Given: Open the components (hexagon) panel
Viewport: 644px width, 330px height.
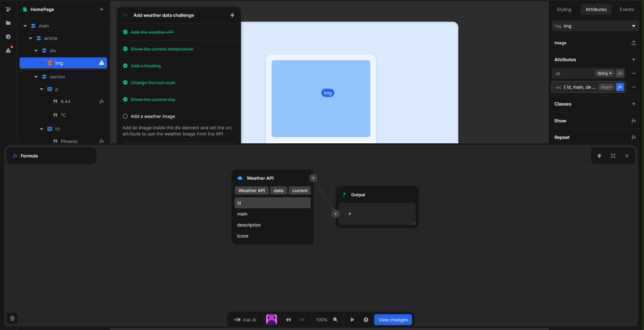Looking at the screenshot, I should pos(8,37).
